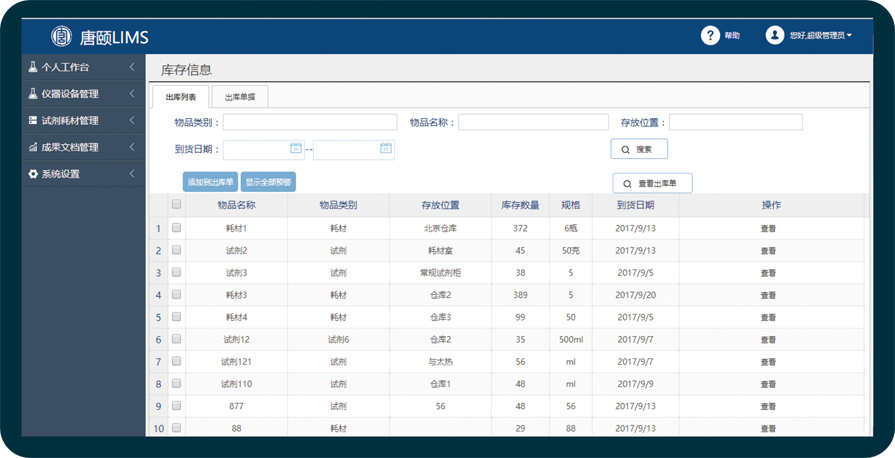Click the 北京仓库 location cell
895x458 pixels.
[x=441, y=228]
